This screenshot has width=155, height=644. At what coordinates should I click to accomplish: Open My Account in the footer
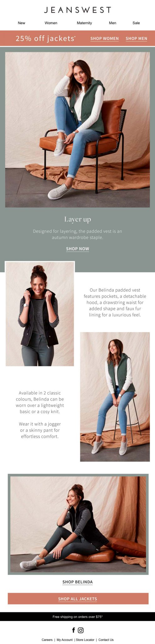coord(65,640)
